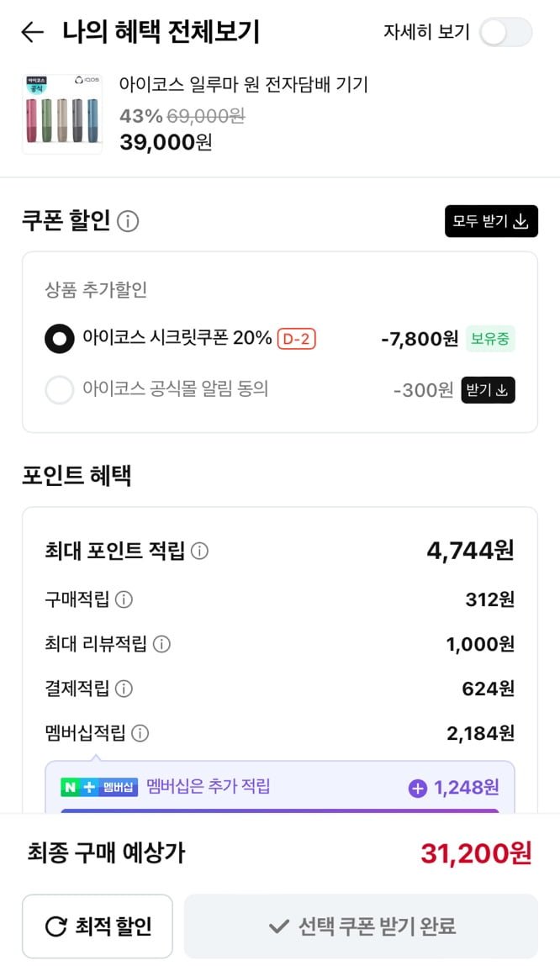Tap info icon beside 결제적립
Image resolution: width=560 pixels, height=966 pixels.
(x=124, y=689)
